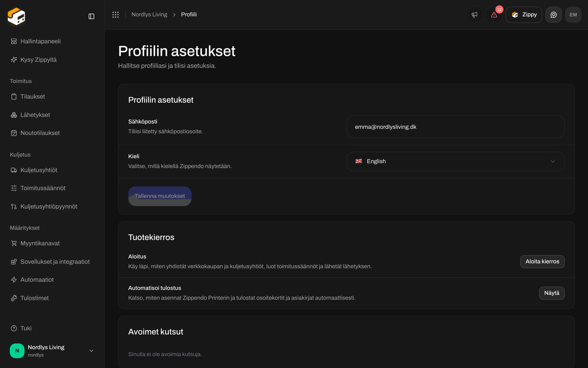Image resolution: width=588 pixels, height=368 pixels.
Task: Open Zippy assistant button
Action: (524, 15)
